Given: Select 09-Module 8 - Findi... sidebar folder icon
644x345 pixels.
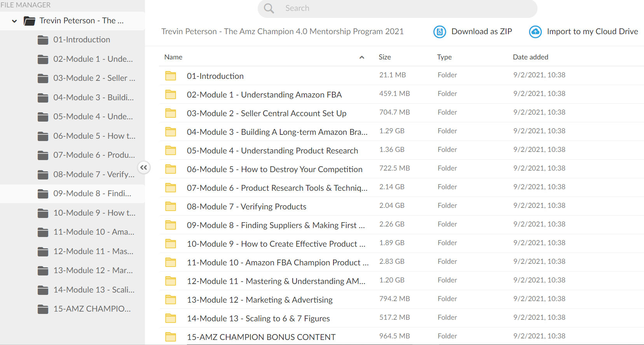Looking at the screenshot, I should (43, 193).
